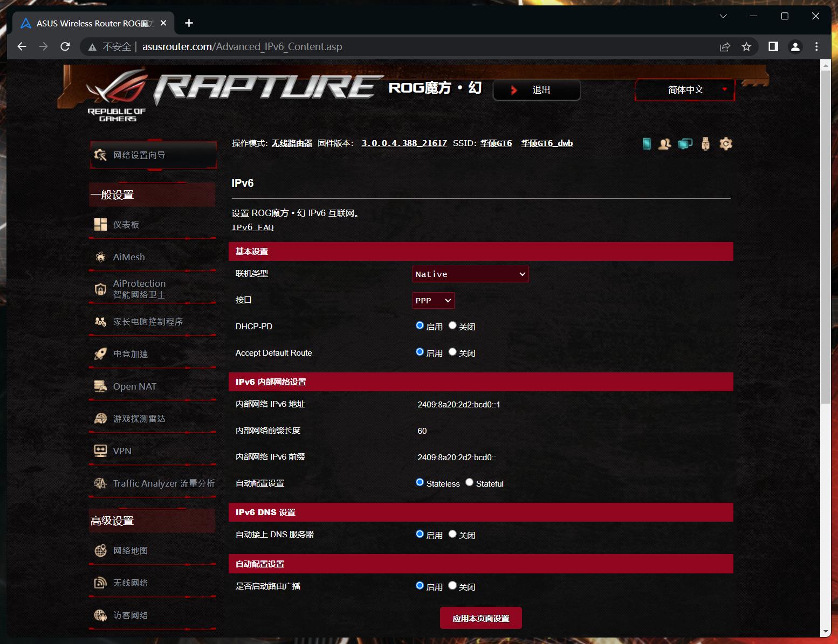Click the teal mobile phone status icon
This screenshot has height=644, width=838.
coord(647,144)
